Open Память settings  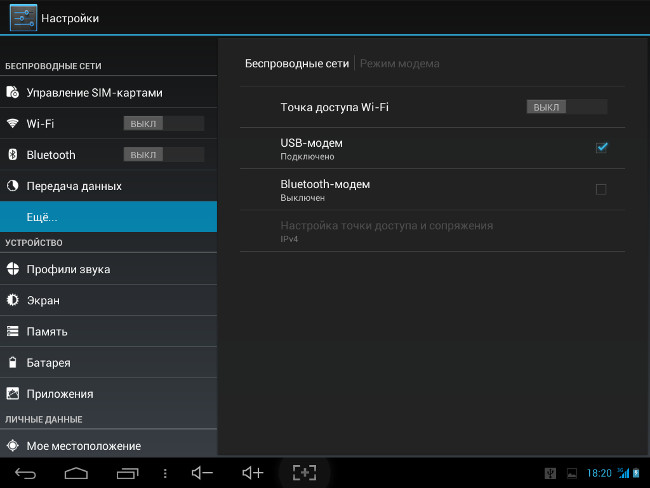tap(108, 331)
